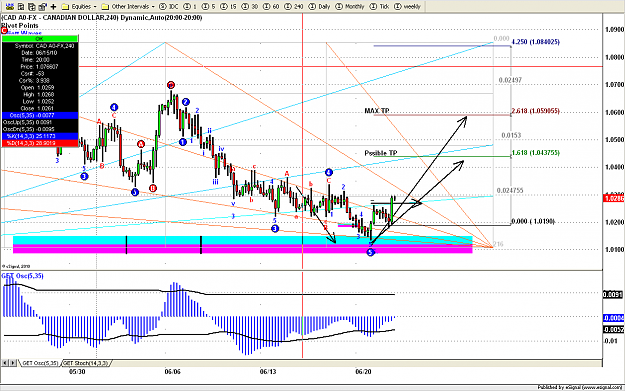Switch to the weekly interval
The height and width of the screenshot is (391, 625).
point(407,6)
